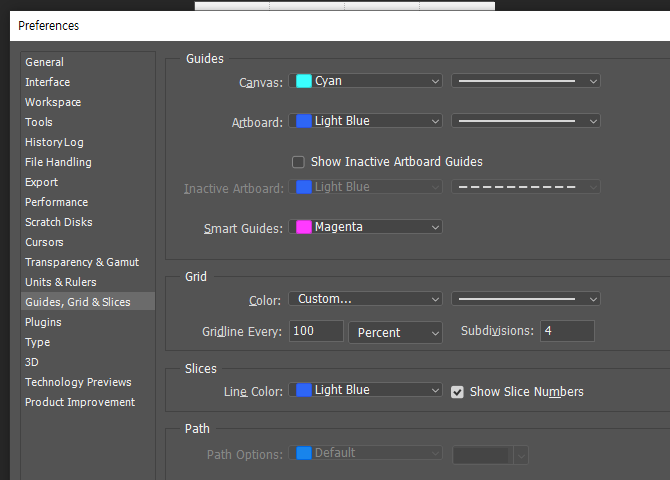
Task: Click the Subdivisions value field
Action: click(x=567, y=331)
